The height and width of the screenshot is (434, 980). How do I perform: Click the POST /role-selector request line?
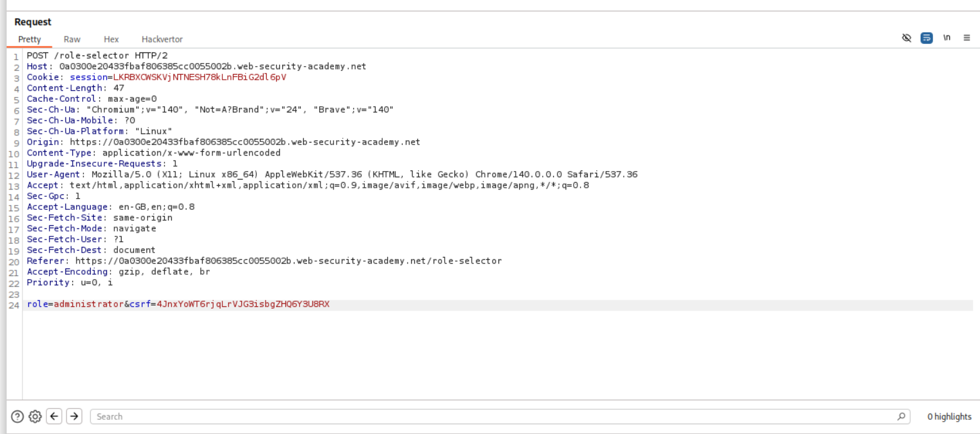tap(97, 56)
